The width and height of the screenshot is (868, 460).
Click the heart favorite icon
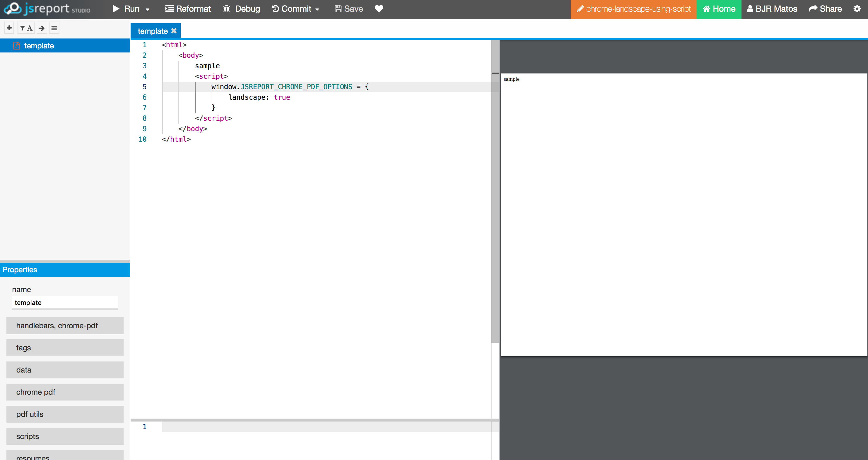coord(379,9)
